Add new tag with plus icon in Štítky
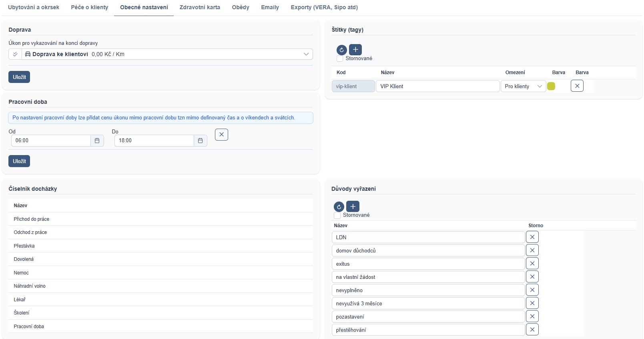Screen dimensions: 644x339 tap(355, 50)
